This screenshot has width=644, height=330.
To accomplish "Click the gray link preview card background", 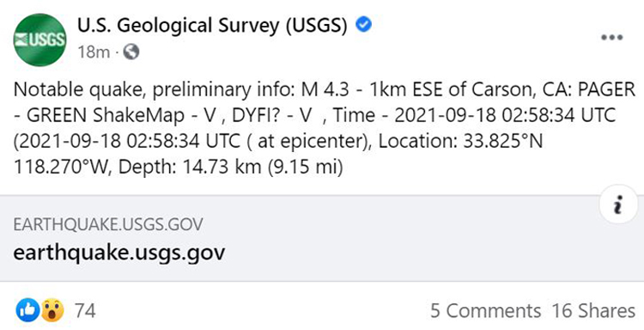I will [x=322, y=238].
